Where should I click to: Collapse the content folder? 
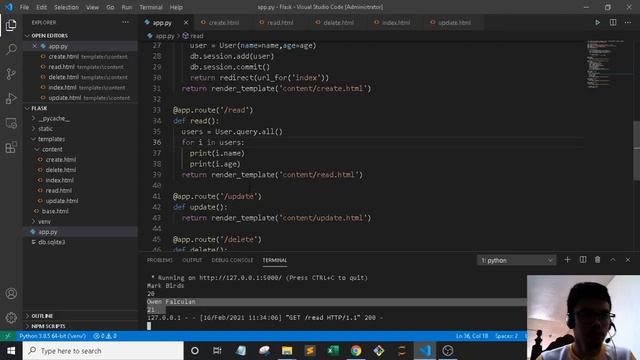pos(52,149)
